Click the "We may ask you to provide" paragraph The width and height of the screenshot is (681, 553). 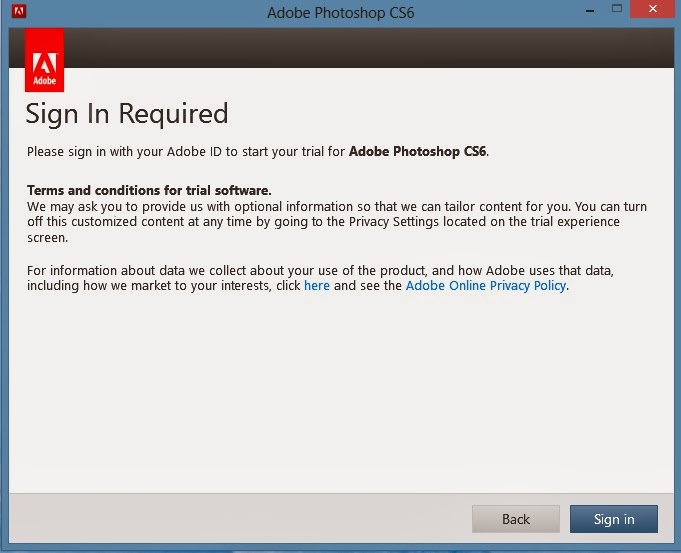pos(300,207)
